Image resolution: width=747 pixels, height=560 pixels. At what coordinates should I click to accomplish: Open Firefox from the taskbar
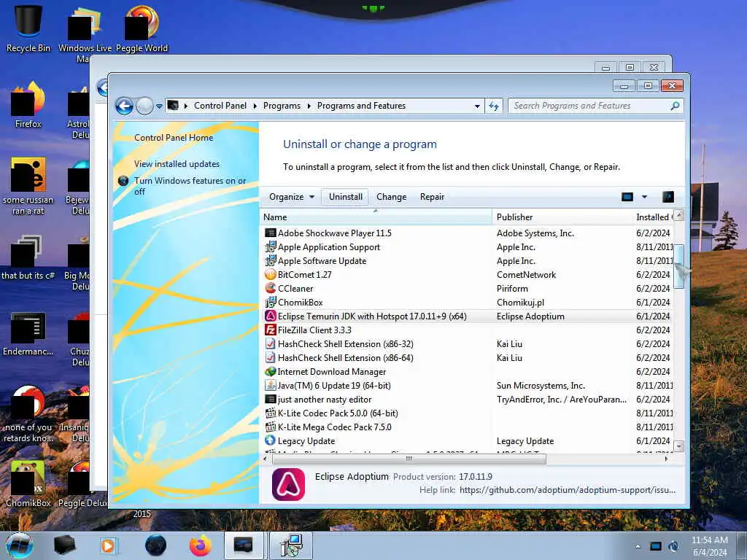201,545
